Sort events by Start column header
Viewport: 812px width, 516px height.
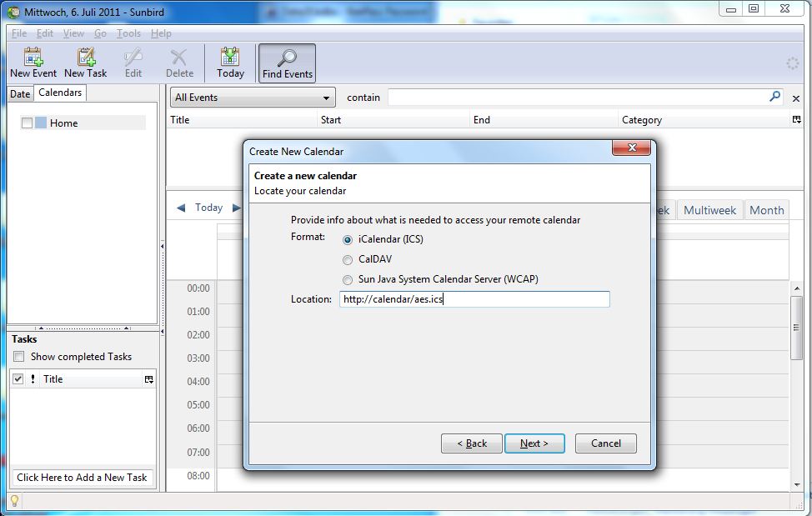click(x=393, y=120)
